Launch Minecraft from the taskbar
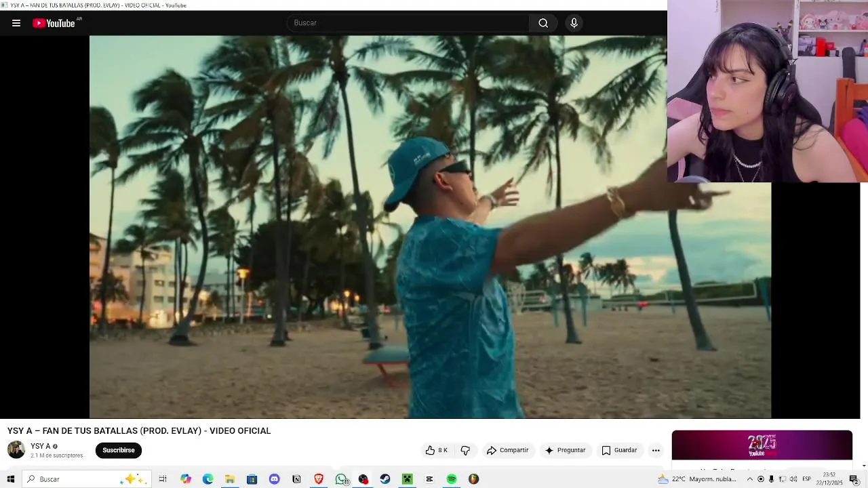 pyautogui.click(x=408, y=479)
